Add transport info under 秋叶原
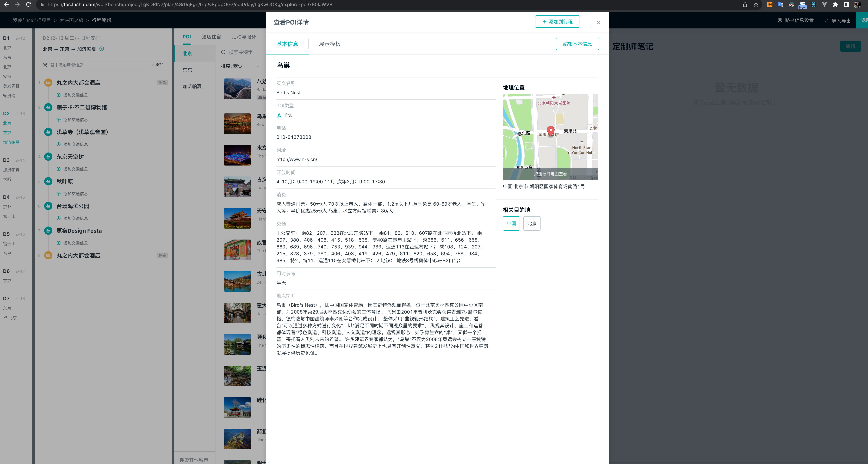The width and height of the screenshot is (868, 464). [x=72, y=194]
